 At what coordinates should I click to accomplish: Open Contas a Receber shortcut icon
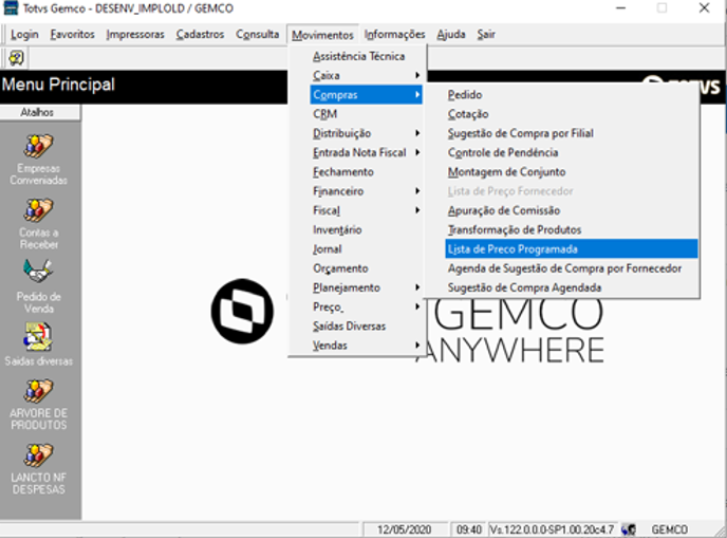click(x=38, y=211)
